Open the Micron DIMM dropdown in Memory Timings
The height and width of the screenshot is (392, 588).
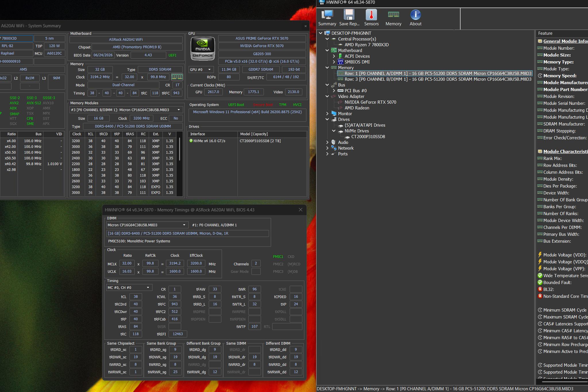coord(147,225)
